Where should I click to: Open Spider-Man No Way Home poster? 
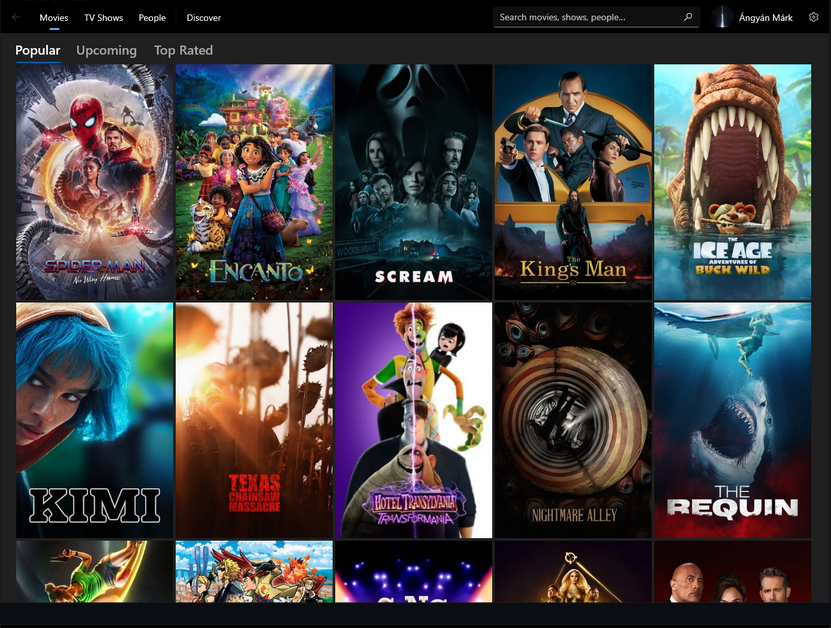click(x=95, y=182)
